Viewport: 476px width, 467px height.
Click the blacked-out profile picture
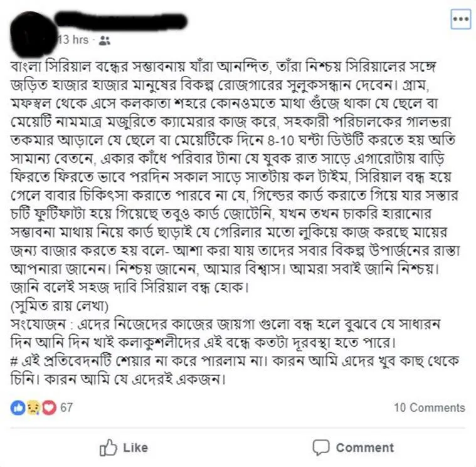(x=33, y=34)
